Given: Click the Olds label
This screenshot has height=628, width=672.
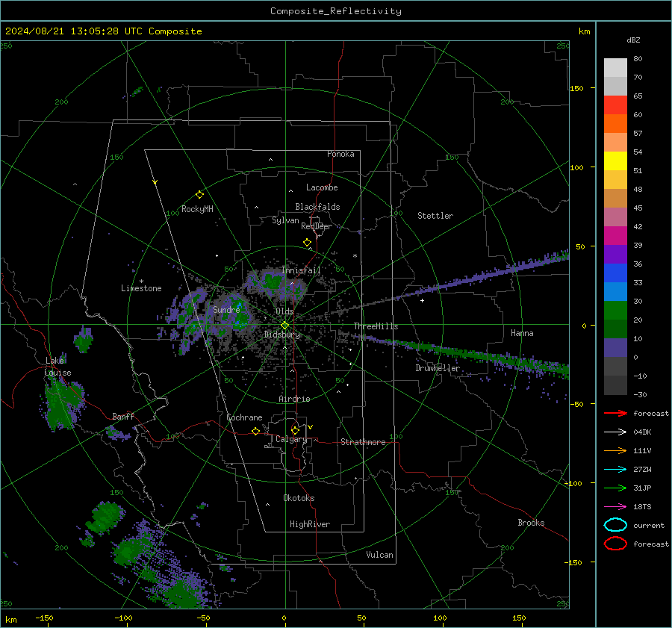Looking at the screenshot, I should click(284, 311).
